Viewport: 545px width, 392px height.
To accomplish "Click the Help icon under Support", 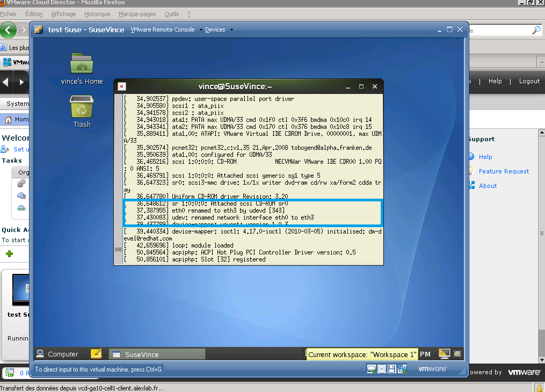I will [x=471, y=157].
